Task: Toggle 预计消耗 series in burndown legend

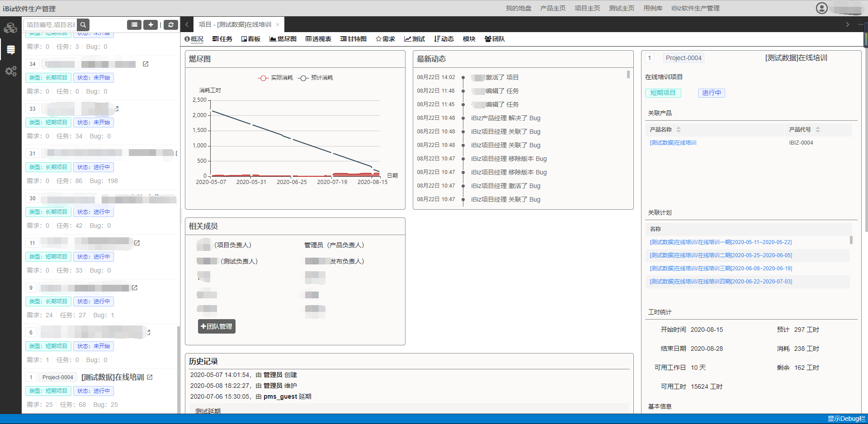Action: click(x=316, y=78)
